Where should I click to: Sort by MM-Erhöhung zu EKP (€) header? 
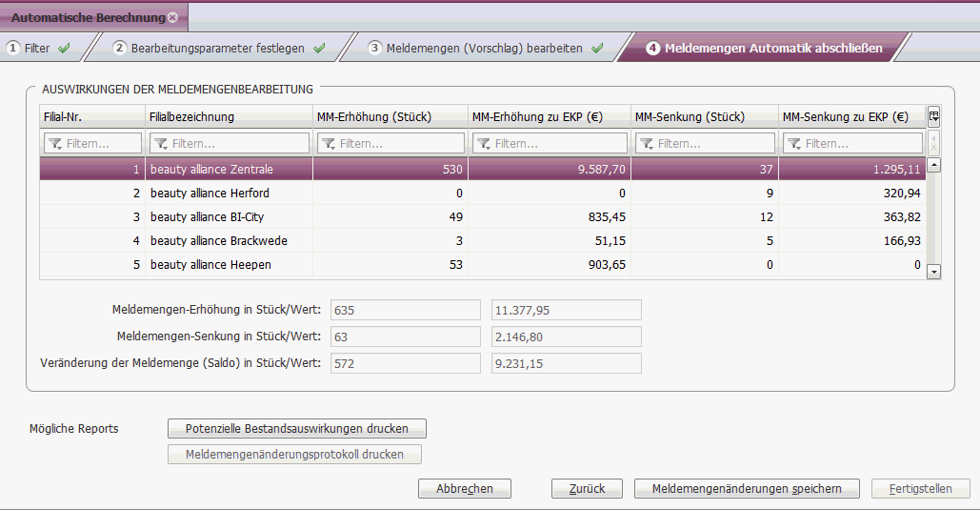point(550,116)
